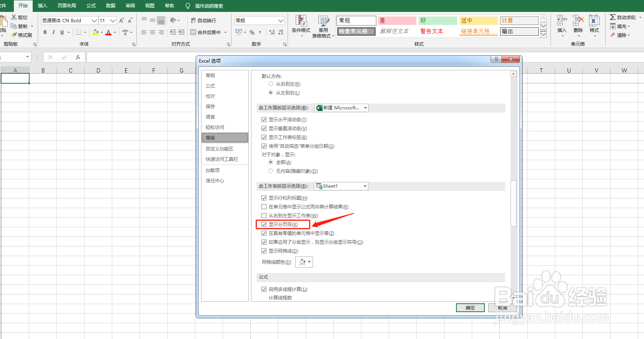Toggle show sheet tabs checkbox
The height and width of the screenshot is (339, 644).
(264, 137)
